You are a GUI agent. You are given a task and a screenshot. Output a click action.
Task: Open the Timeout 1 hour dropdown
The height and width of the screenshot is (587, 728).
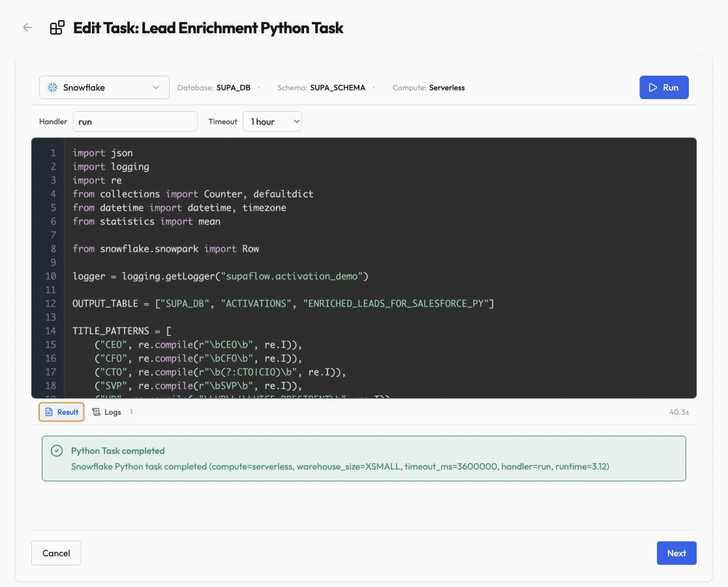click(273, 121)
